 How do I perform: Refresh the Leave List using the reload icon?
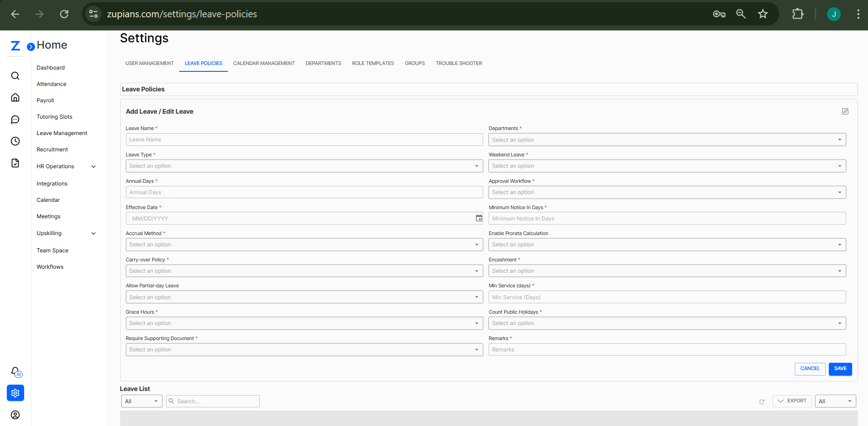[762, 402]
